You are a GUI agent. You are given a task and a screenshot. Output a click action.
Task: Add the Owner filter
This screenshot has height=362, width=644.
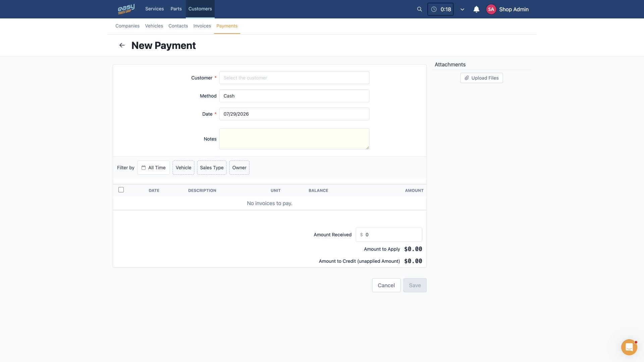point(239,168)
